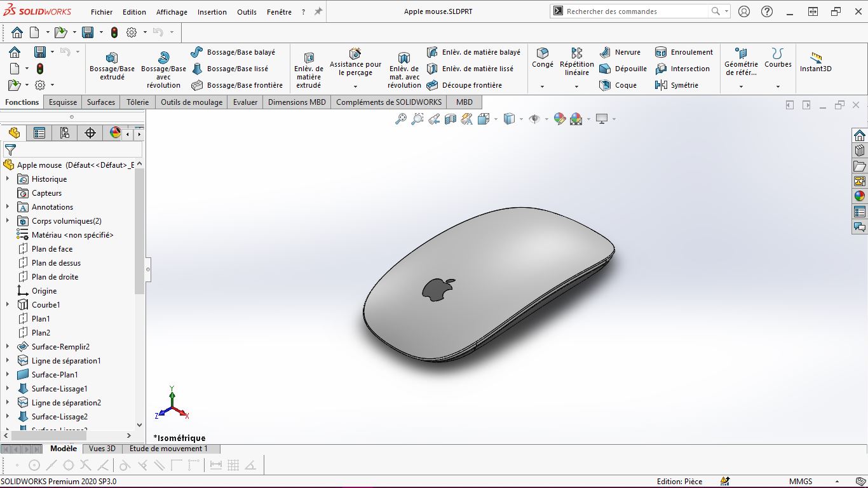The image size is (868, 488).
Task: Expand the Courbe1 feature node
Action: point(8,305)
